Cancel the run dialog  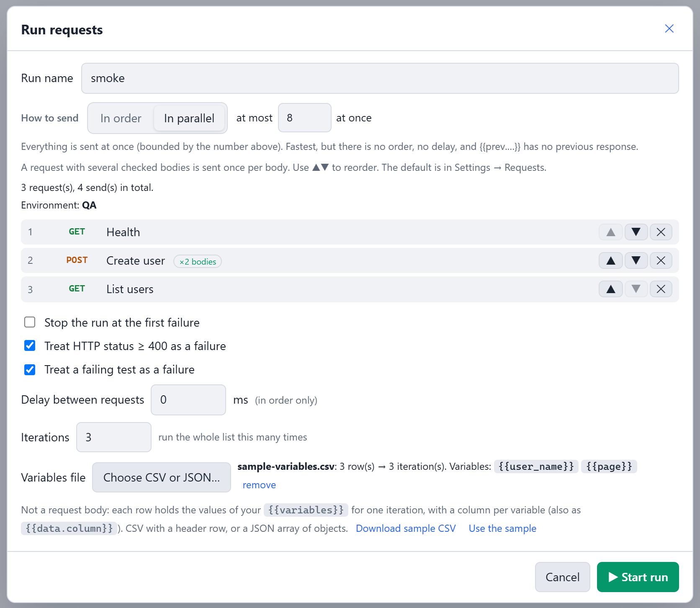563,577
